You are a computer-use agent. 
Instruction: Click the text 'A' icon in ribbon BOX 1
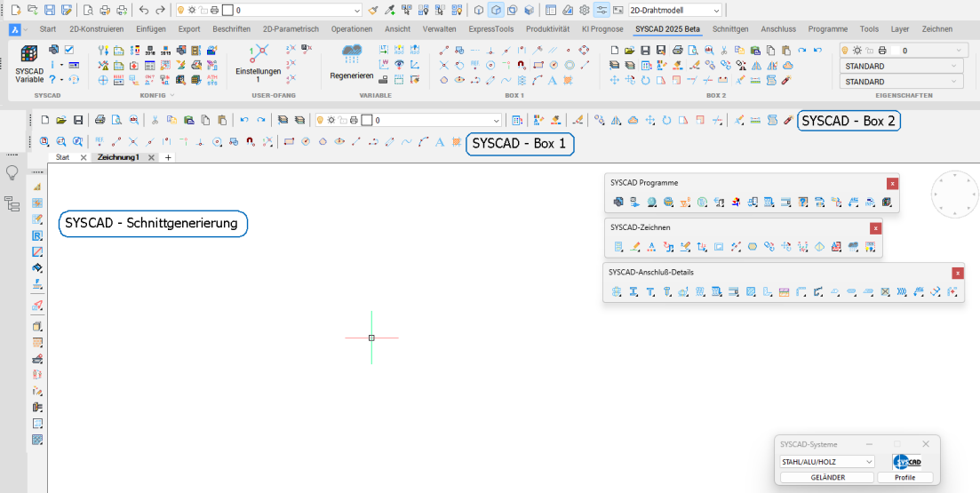click(x=553, y=79)
